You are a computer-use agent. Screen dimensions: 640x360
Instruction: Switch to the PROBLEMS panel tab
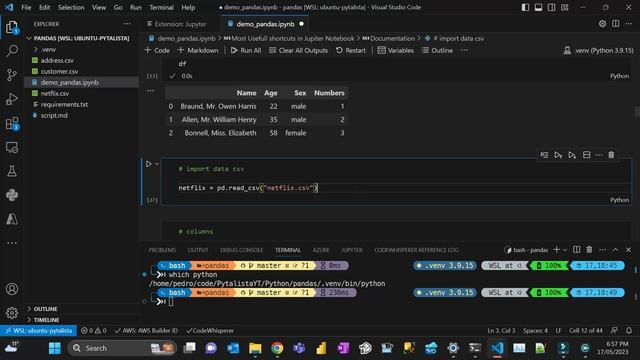(162, 250)
